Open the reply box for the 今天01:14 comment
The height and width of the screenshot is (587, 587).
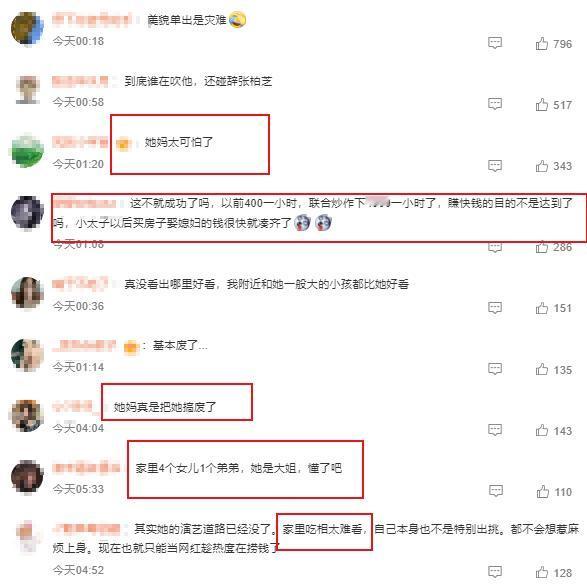click(495, 369)
